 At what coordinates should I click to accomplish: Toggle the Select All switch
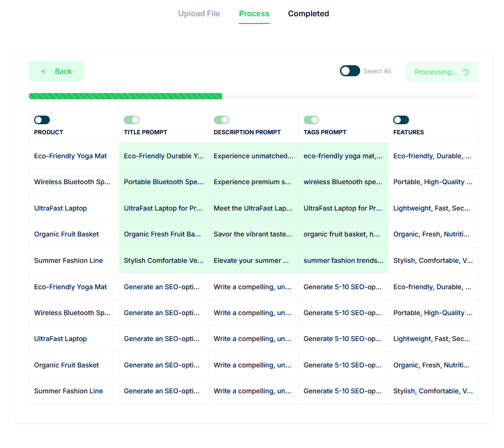(350, 71)
